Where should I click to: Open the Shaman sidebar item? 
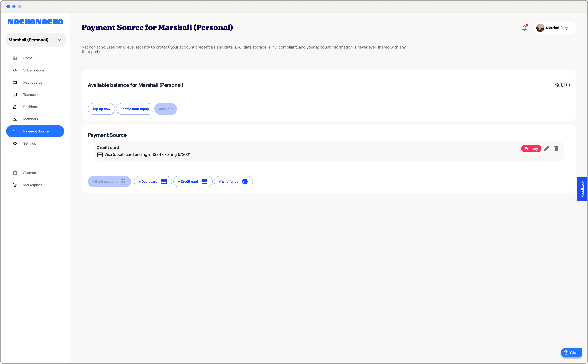(x=29, y=173)
